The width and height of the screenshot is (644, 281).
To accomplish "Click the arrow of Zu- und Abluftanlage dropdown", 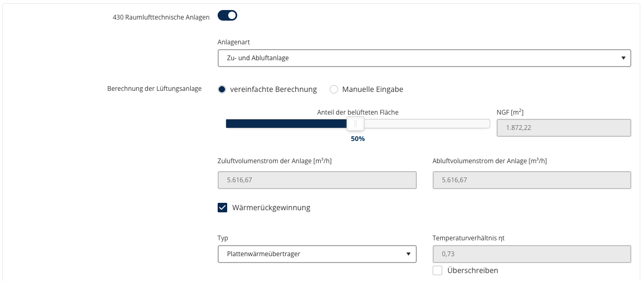I will (623, 58).
